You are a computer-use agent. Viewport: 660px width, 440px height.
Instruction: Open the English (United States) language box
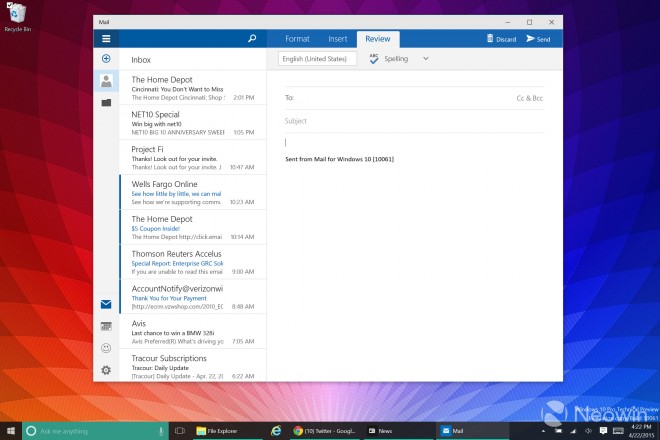317,59
